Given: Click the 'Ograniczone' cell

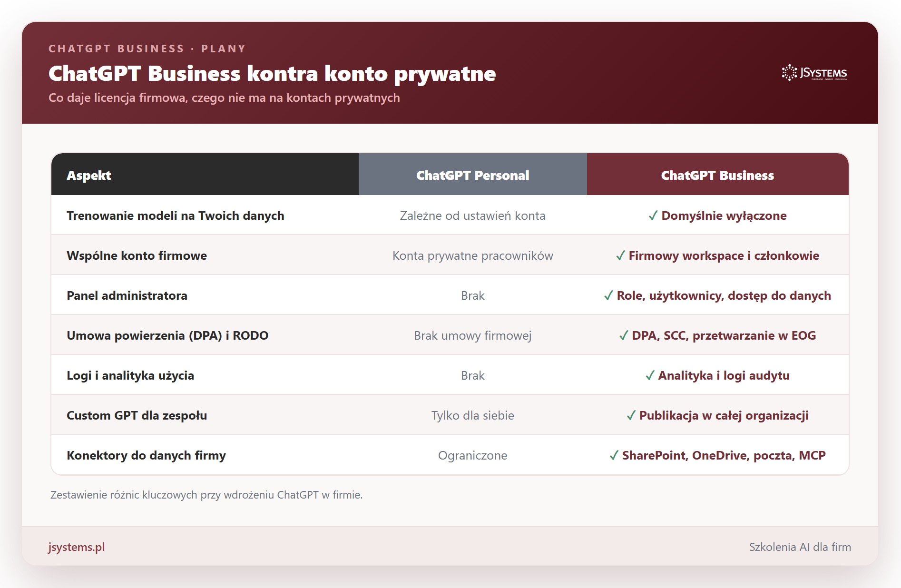Looking at the screenshot, I should click(472, 455).
